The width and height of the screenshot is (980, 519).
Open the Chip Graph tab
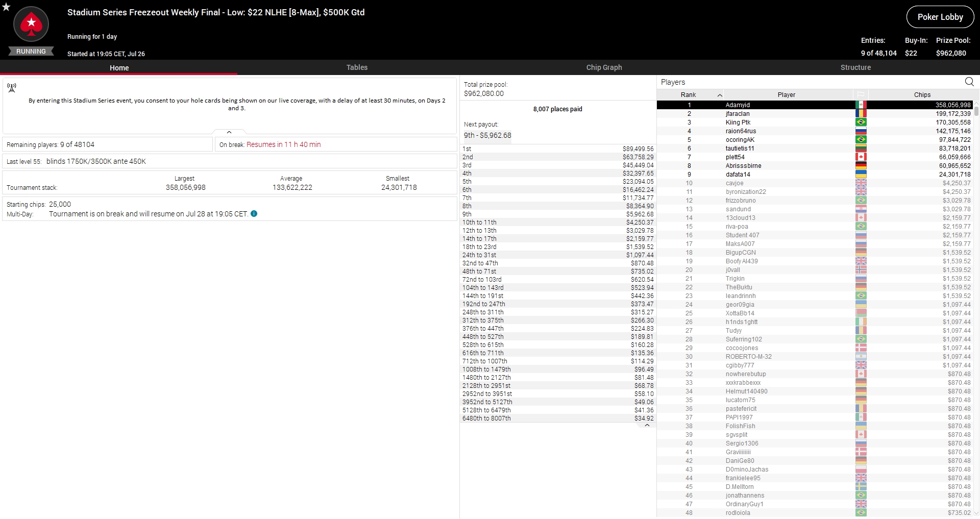click(x=604, y=67)
